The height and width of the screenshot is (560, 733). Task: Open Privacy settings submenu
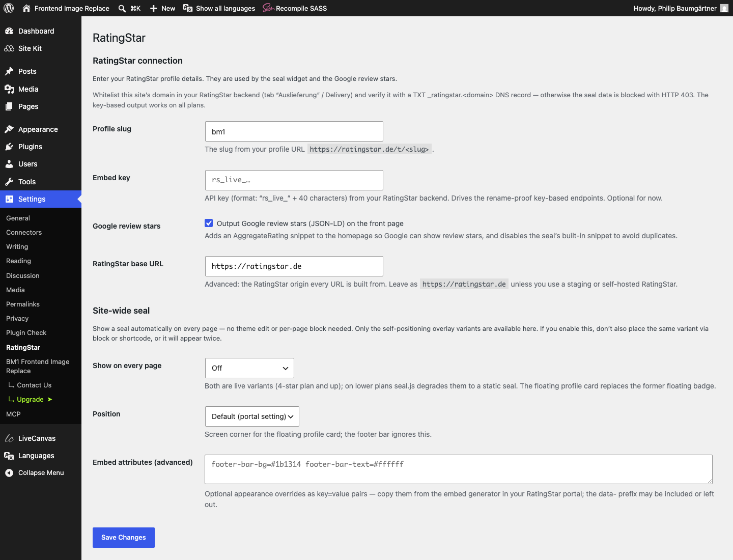tap(17, 318)
